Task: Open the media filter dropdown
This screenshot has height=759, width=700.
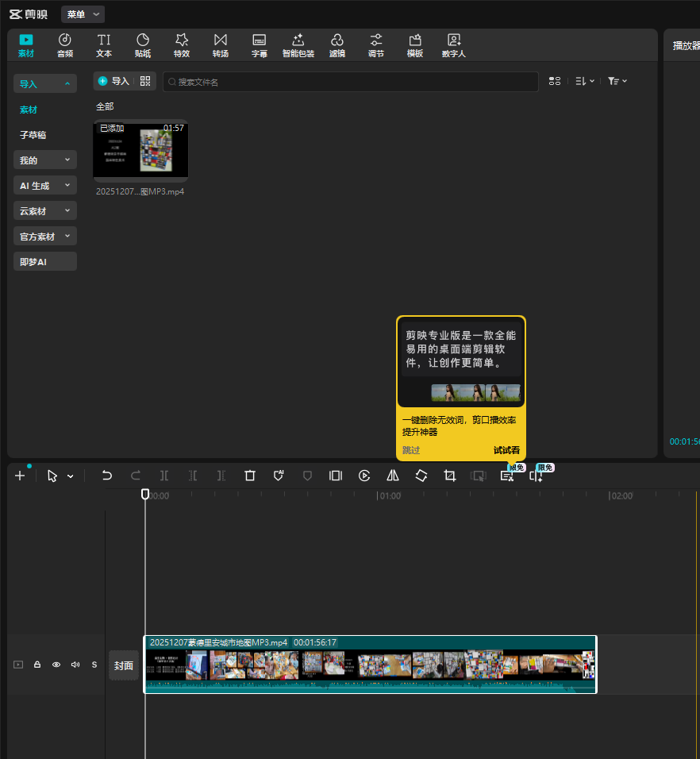Action: point(617,81)
